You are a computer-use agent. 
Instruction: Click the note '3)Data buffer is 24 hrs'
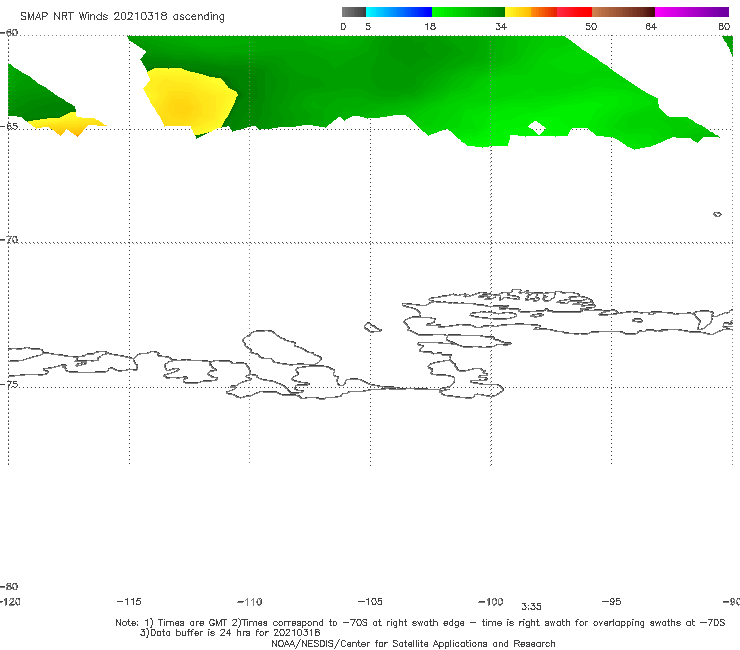click(230, 633)
